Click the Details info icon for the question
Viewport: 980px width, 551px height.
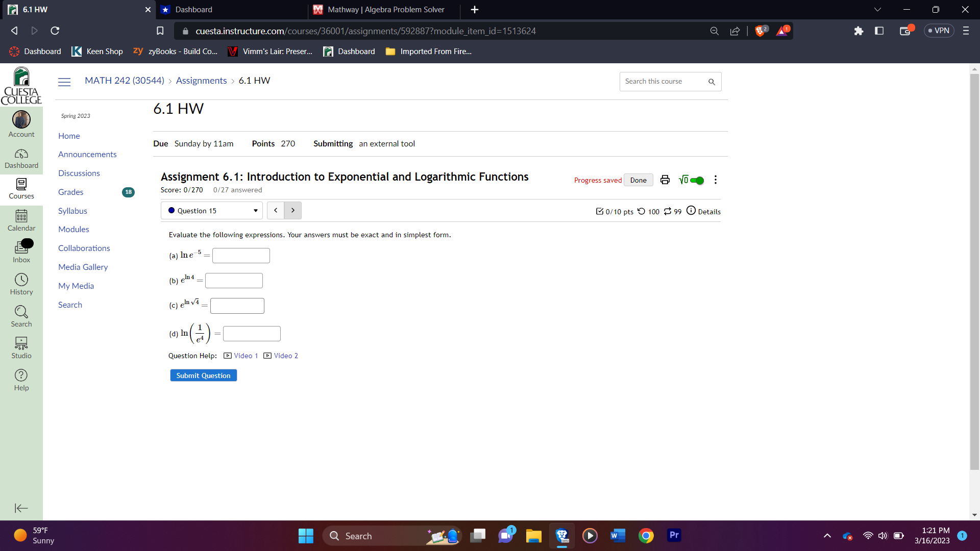pos(691,210)
